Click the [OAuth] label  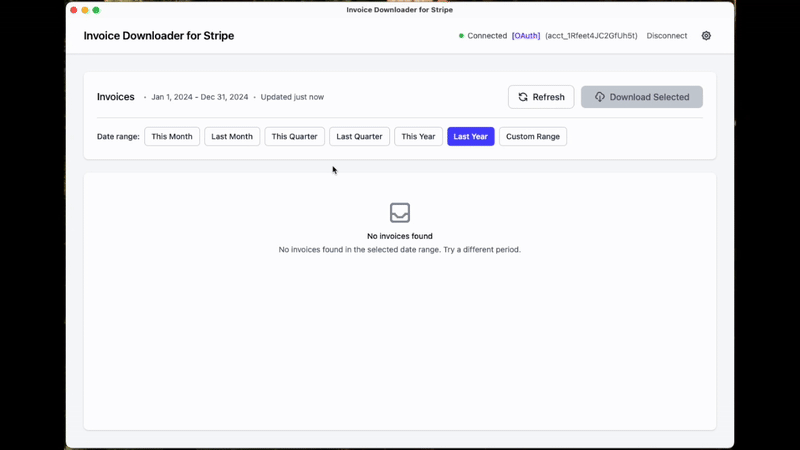pos(526,36)
